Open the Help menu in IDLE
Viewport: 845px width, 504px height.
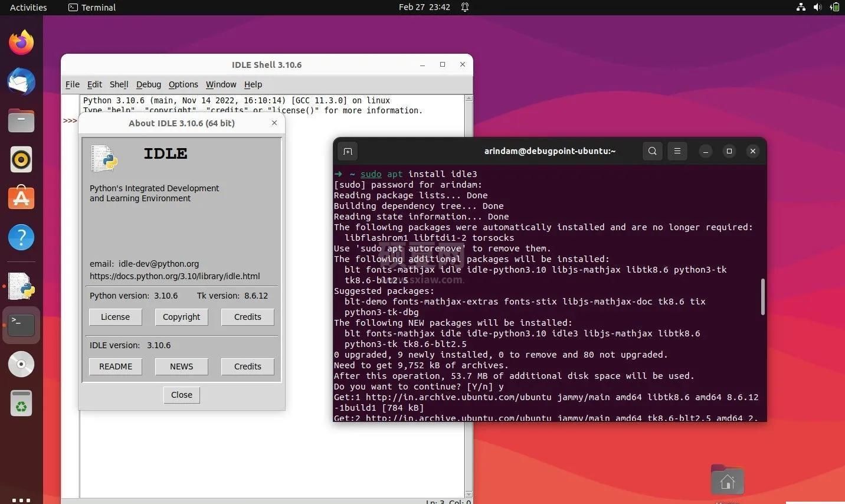click(253, 84)
